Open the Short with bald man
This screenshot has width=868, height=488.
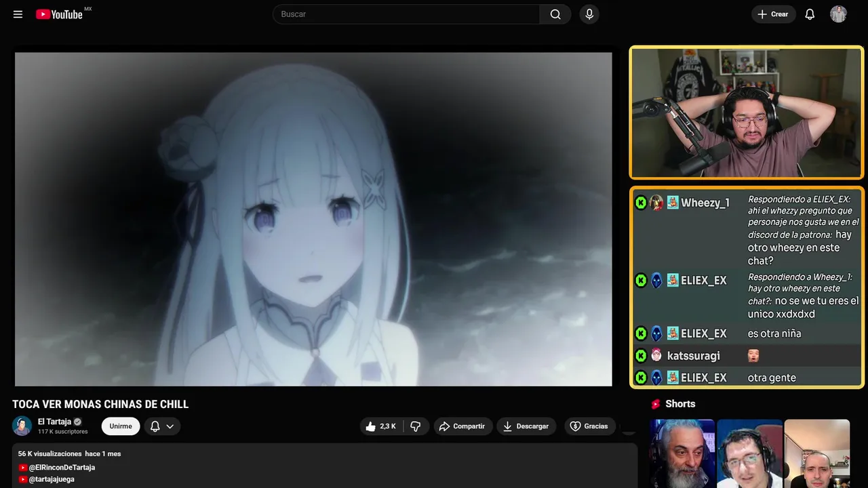point(816,453)
